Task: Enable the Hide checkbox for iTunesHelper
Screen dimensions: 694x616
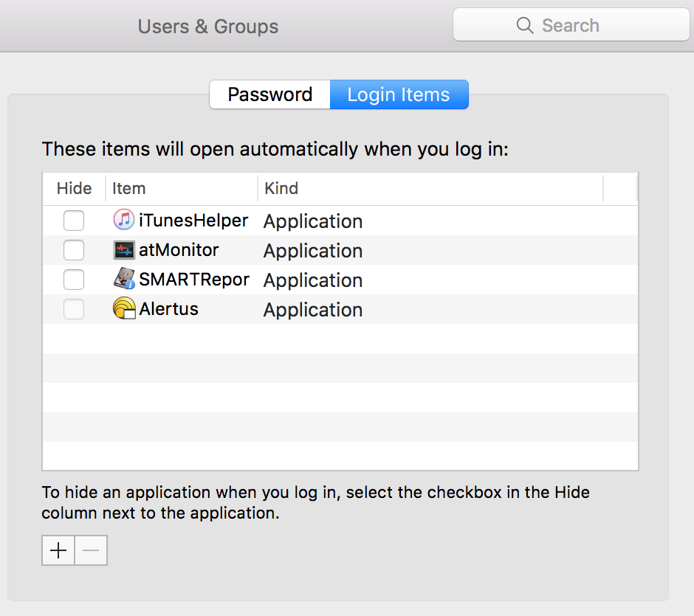Action: coord(73,220)
